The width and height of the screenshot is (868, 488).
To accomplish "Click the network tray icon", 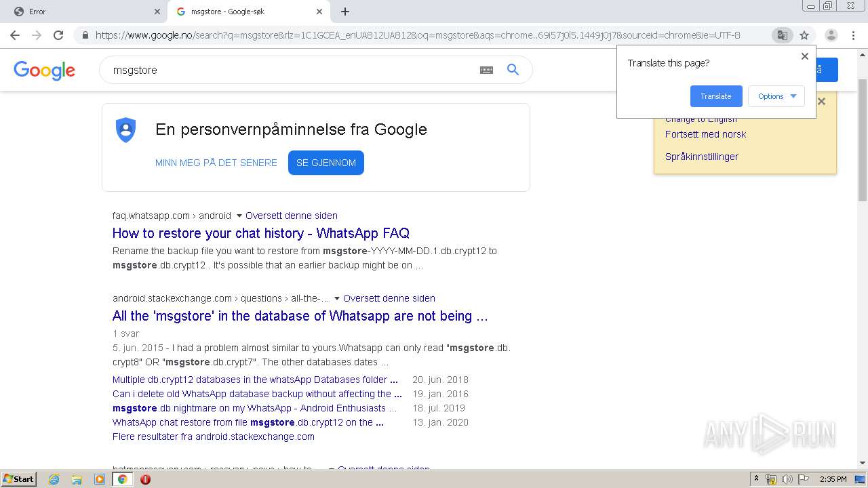I will point(771,479).
